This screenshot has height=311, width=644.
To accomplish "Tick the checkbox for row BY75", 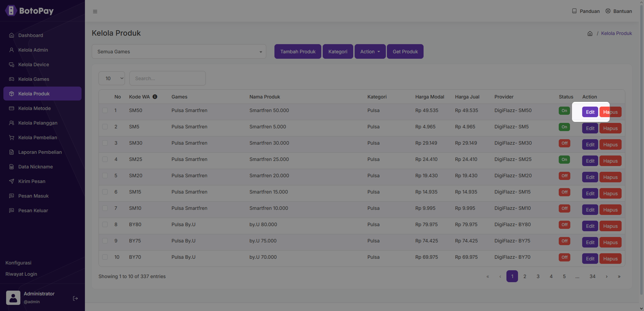I will (x=105, y=241).
